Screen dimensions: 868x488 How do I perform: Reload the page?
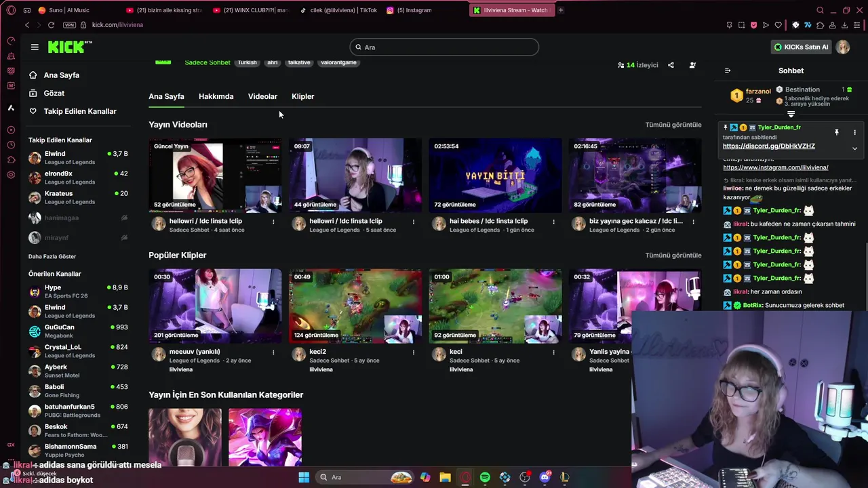51,25
